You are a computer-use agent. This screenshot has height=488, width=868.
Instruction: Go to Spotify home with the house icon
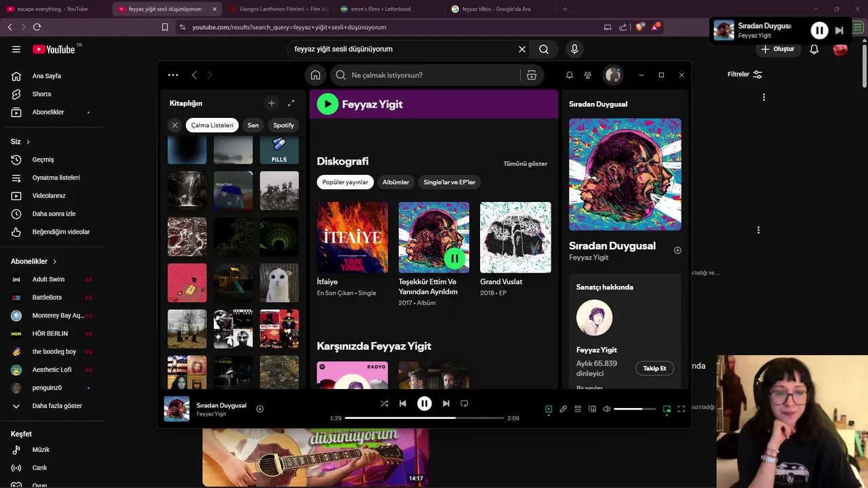click(x=315, y=75)
